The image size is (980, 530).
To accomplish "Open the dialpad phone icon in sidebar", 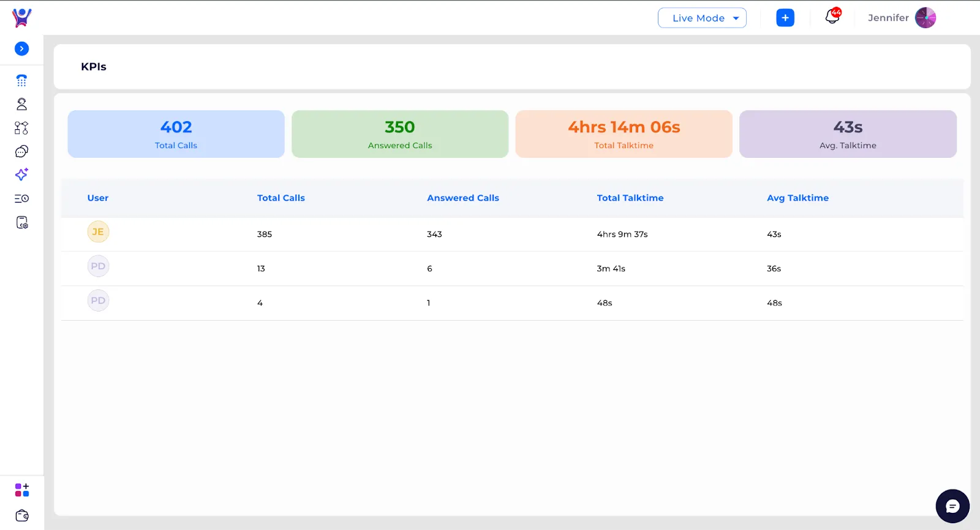I will tap(21, 81).
